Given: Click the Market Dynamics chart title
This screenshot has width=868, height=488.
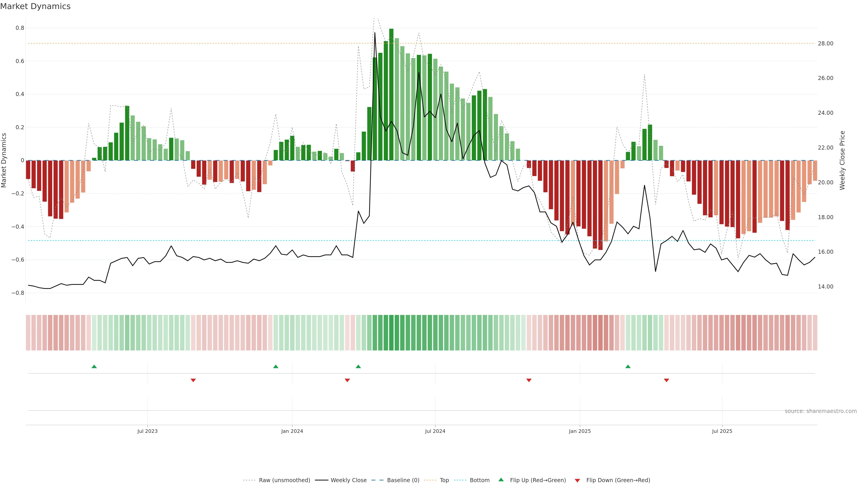Looking at the screenshot, I should [35, 6].
